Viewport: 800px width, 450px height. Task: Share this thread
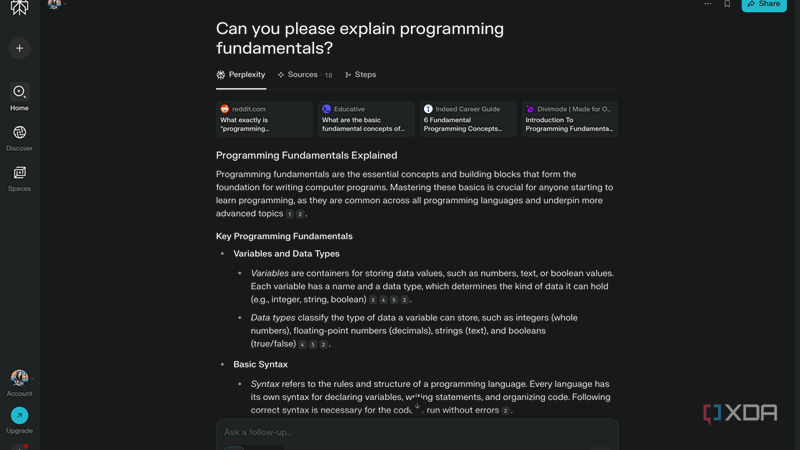[764, 5]
